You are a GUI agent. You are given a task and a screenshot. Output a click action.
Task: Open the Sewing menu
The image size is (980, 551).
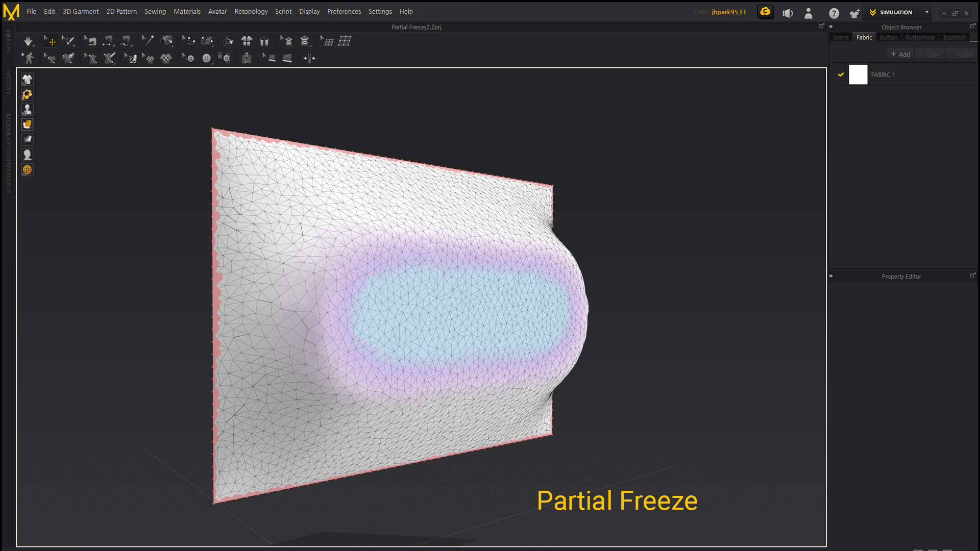point(155,11)
